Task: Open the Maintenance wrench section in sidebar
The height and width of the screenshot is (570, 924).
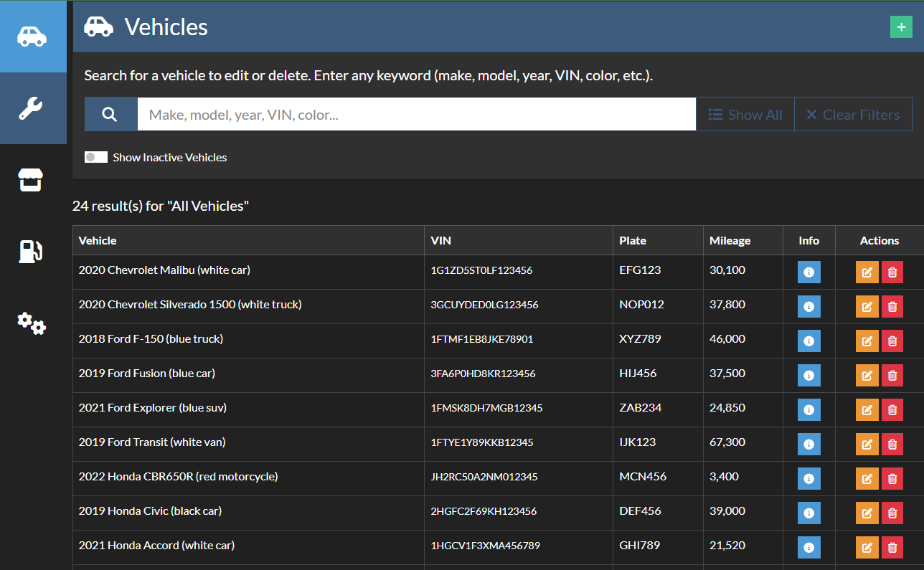Action: tap(33, 108)
